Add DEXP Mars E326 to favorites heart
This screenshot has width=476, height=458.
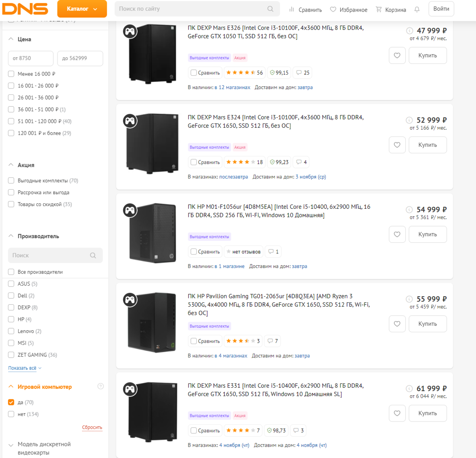pos(397,56)
